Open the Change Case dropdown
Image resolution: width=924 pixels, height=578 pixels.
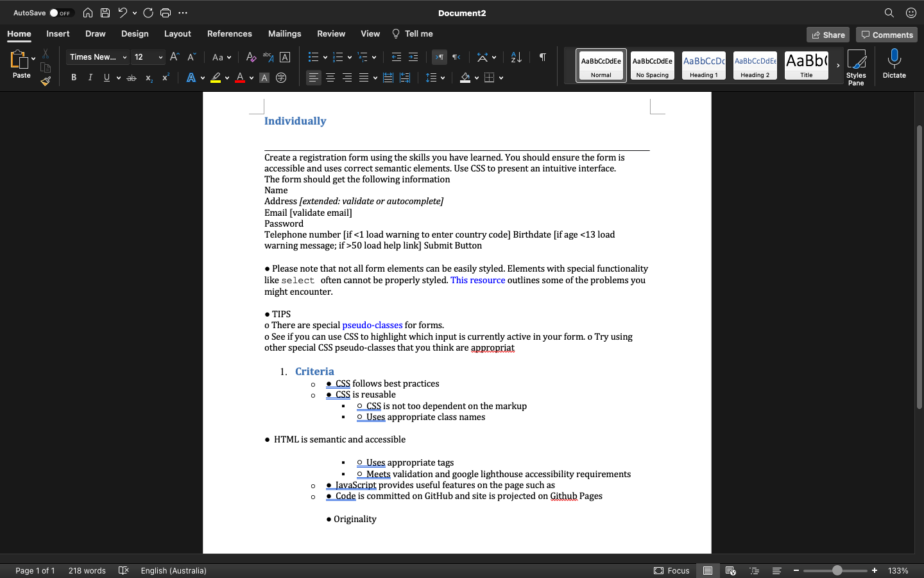click(221, 57)
